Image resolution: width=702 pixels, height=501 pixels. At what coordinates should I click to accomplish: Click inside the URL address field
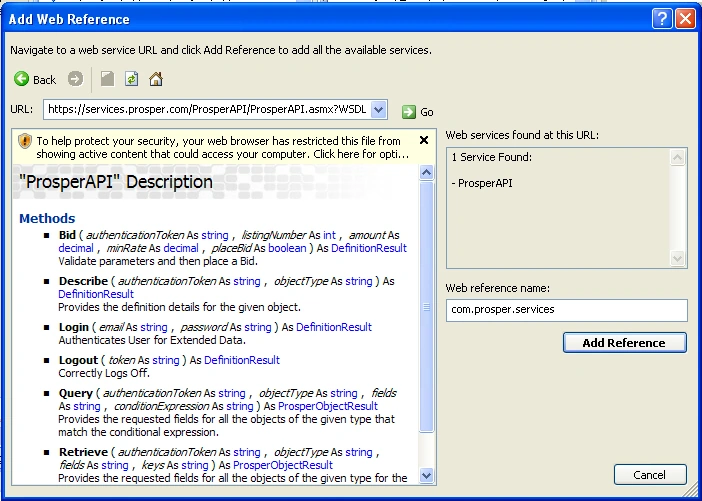[x=207, y=109]
